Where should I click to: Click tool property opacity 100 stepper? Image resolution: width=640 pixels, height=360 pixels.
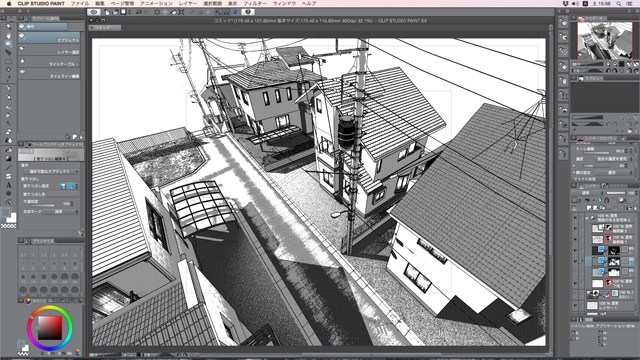pos(72,203)
